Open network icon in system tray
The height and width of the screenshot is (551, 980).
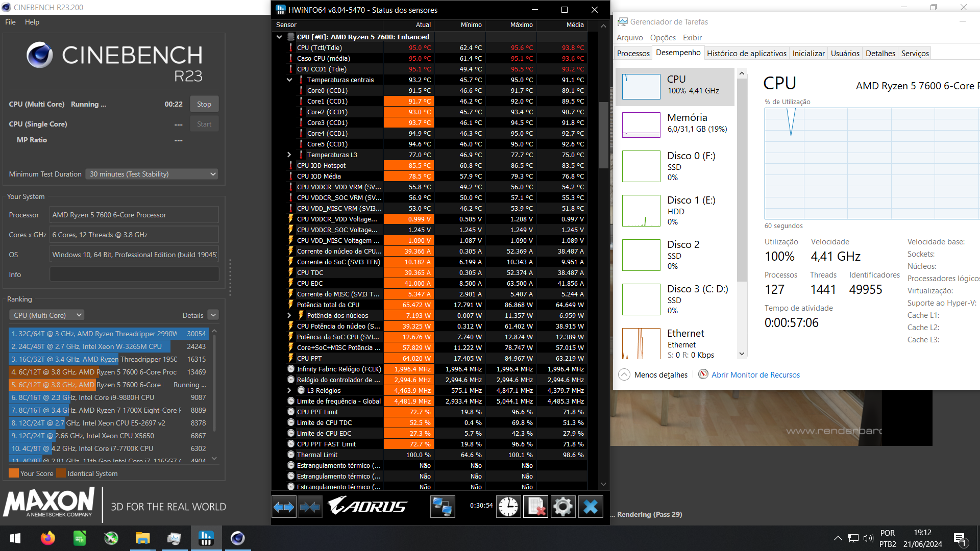pos(853,538)
